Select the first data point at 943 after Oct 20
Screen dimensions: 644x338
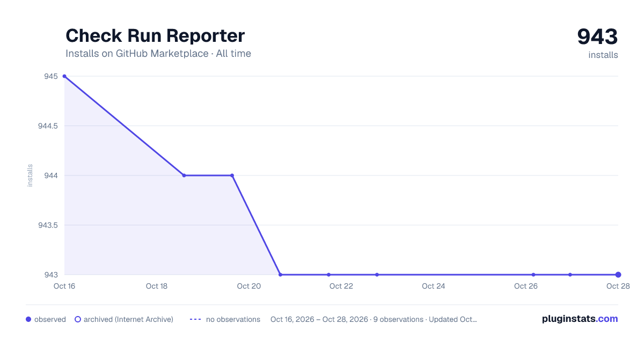[x=280, y=275]
